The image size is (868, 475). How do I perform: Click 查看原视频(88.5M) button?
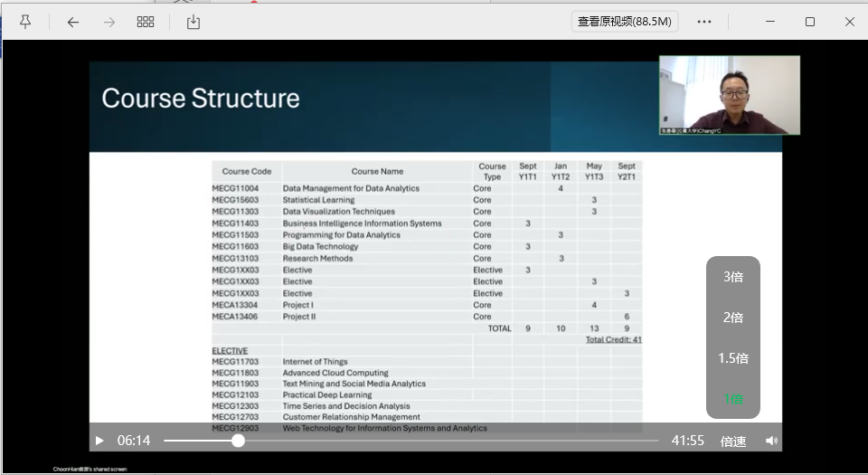pos(625,22)
